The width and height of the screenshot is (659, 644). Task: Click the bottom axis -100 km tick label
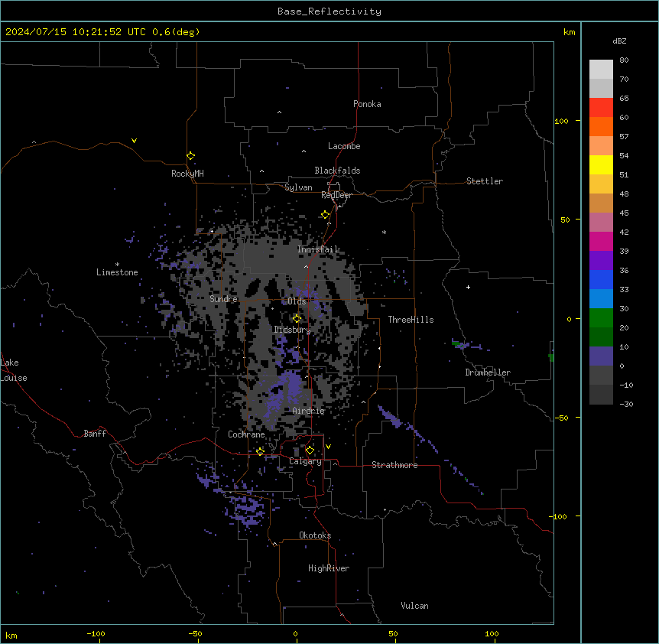point(96,633)
